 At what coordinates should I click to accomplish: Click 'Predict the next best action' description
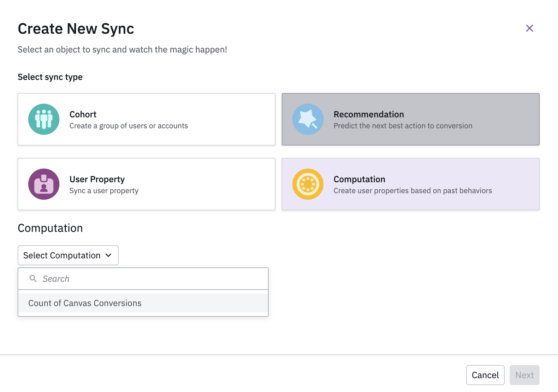(403, 126)
